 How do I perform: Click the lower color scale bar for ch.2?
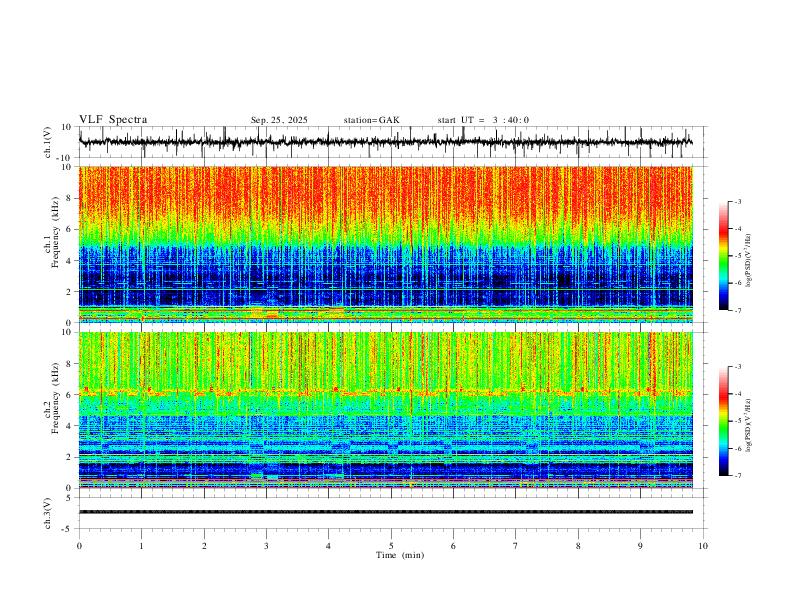coord(723,421)
